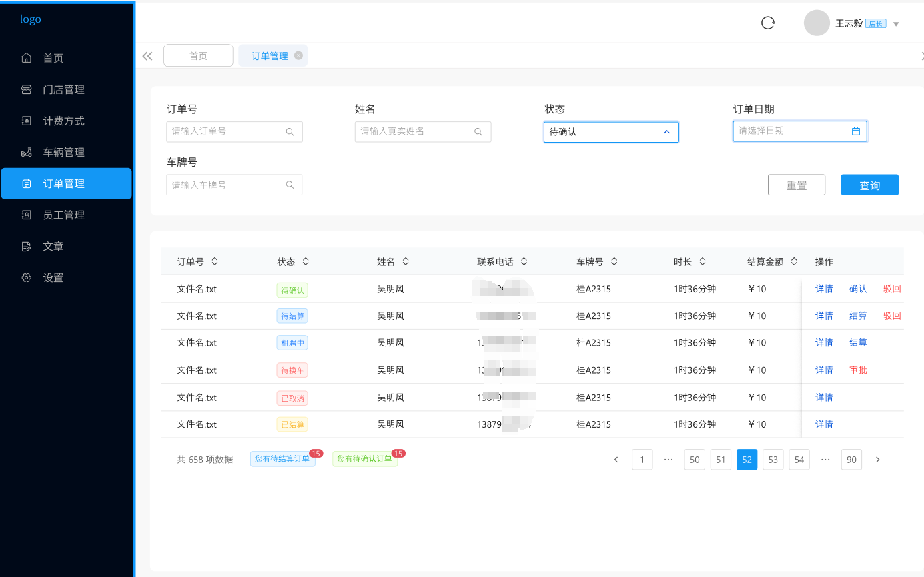
Task: Click 确认 for the 待确认 order
Action: 858,289
